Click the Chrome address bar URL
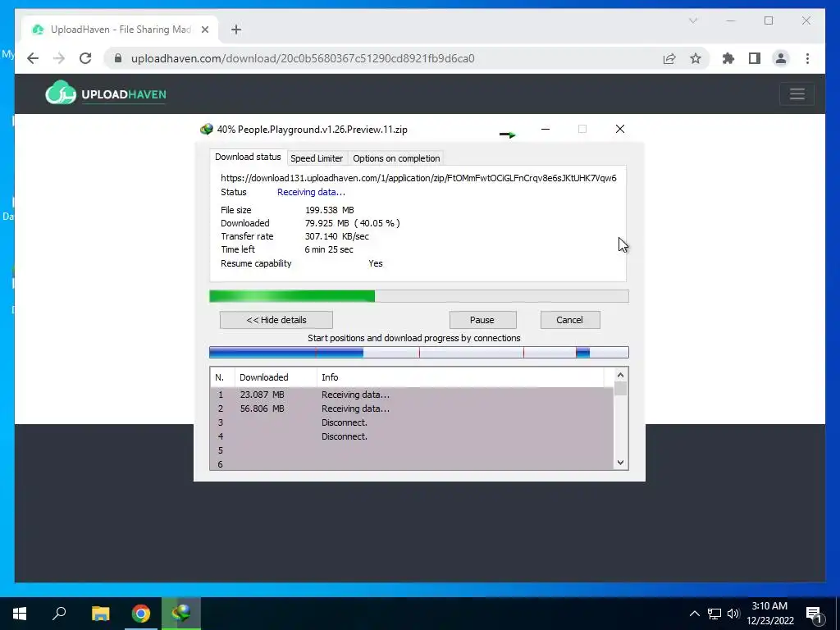 303,58
